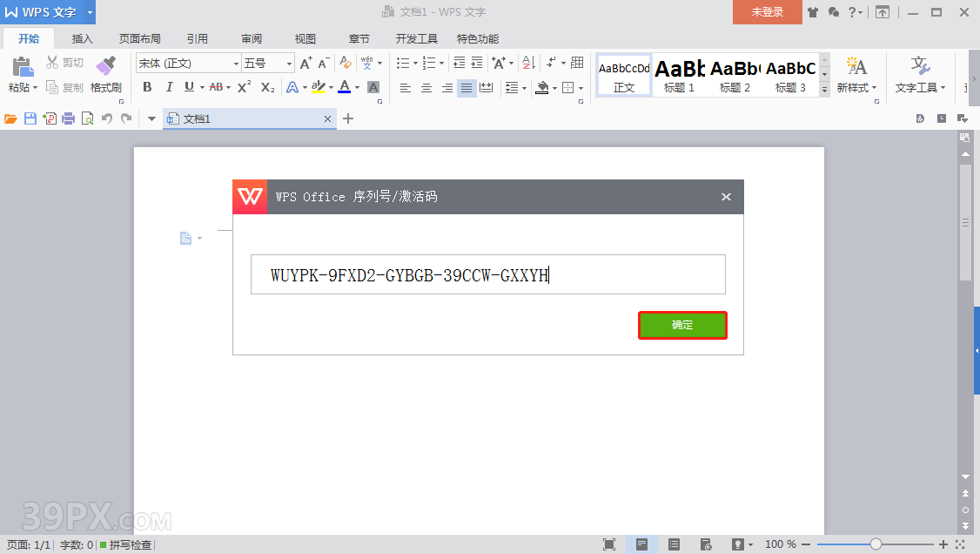Expand the line spacing dropdown arrow
Image resolution: width=980 pixels, height=554 pixels.
click(x=524, y=88)
